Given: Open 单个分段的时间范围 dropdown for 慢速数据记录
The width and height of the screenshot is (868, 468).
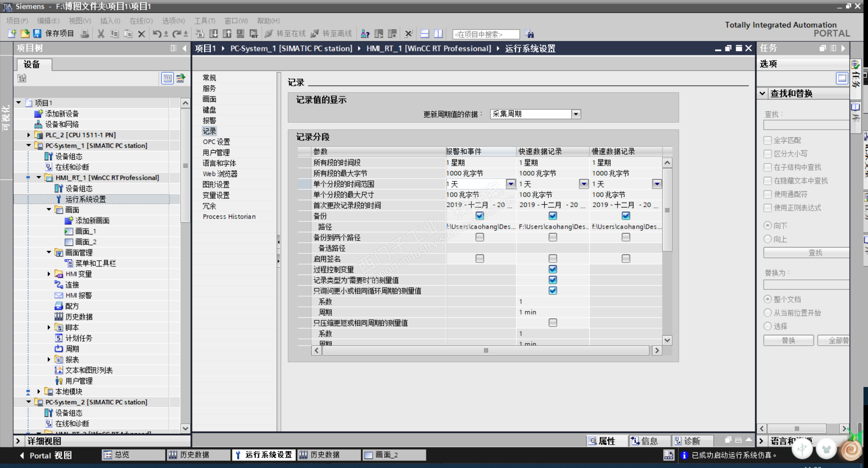Looking at the screenshot, I should pyautogui.click(x=657, y=184).
